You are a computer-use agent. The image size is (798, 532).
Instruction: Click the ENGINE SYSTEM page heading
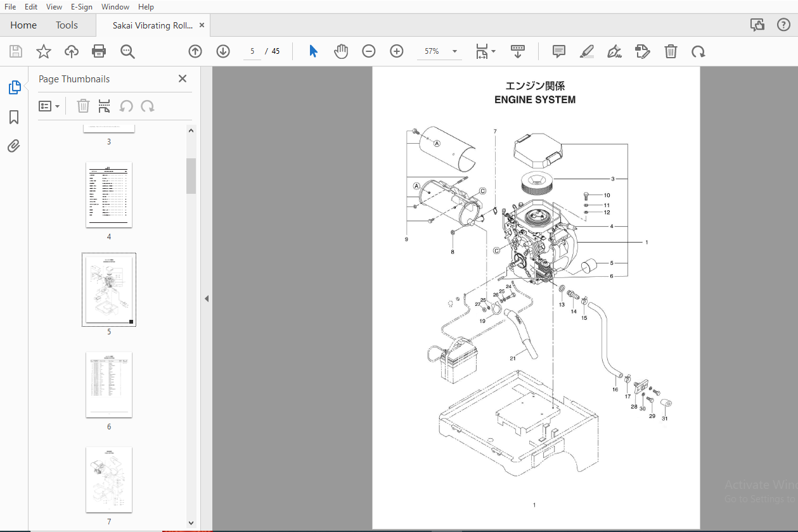tap(535, 99)
